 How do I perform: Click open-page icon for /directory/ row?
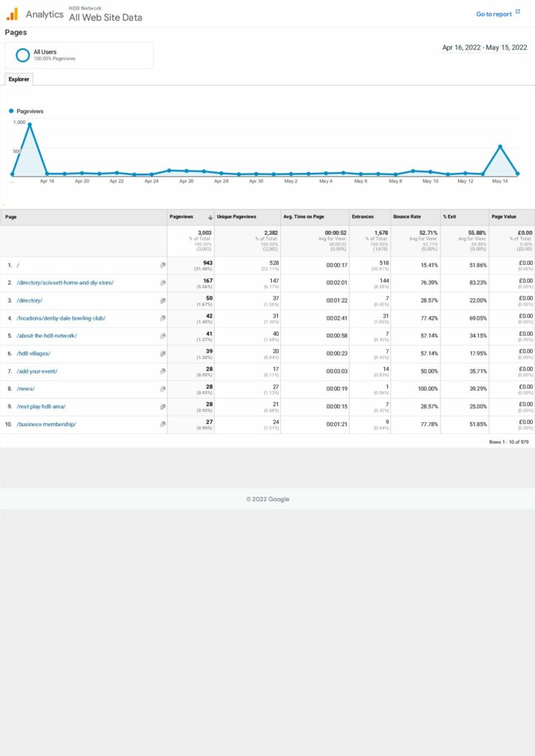tap(163, 300)
